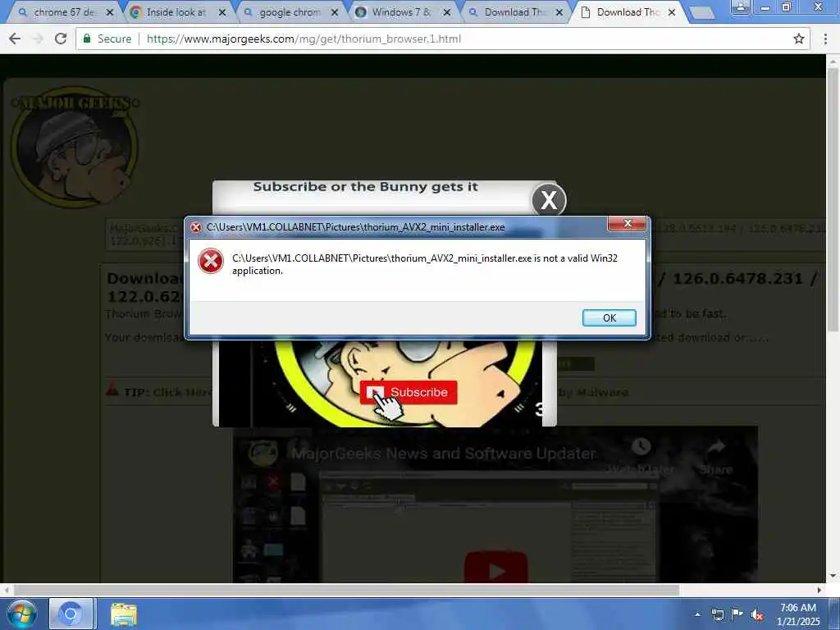Image resolution: width=840 pixels, height=630 pixels.
Task: Close the 'google chrom' tab
Action: point(335,11)
